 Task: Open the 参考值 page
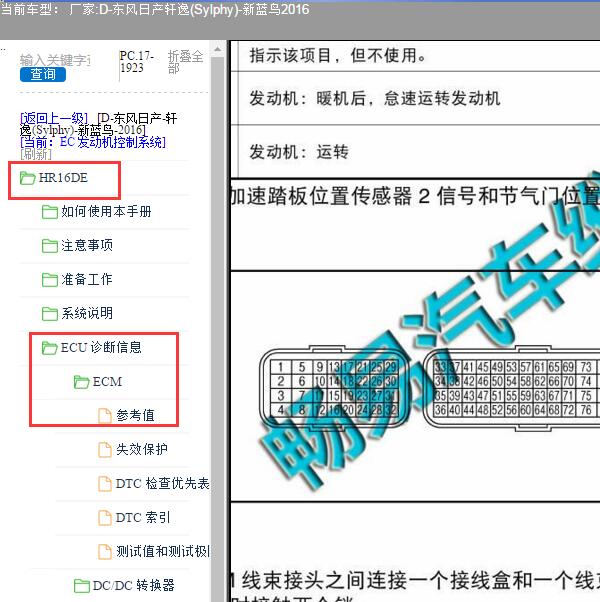point(136,415)
